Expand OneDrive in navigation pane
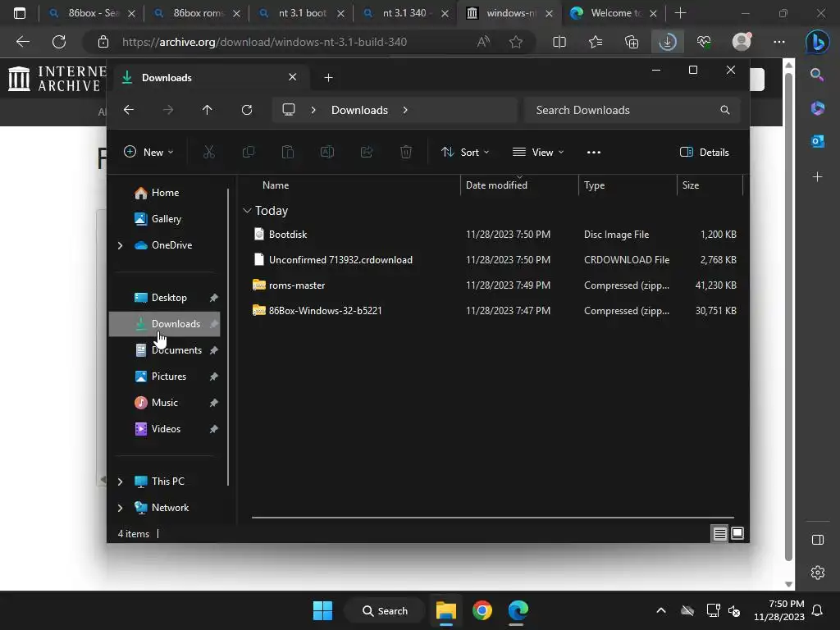 coord(120,245)
